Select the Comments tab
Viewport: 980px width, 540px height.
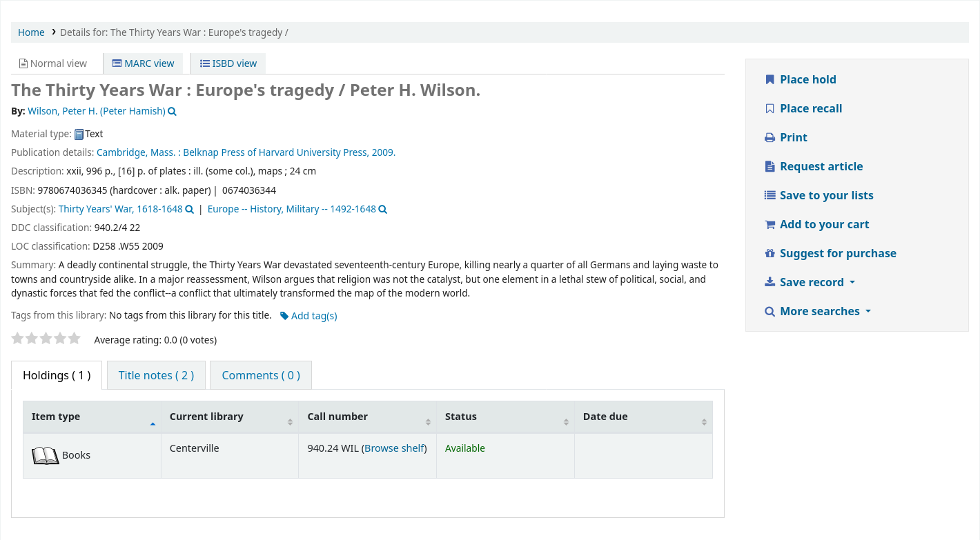(x=260, y=375)
